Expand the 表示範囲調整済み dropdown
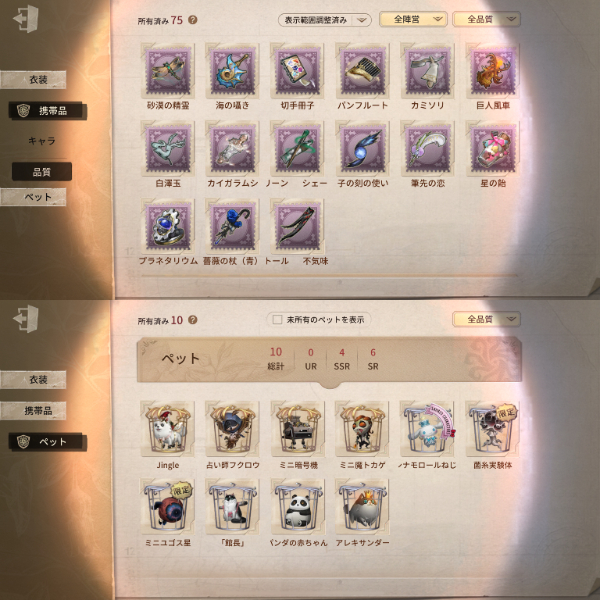Screen dimensions: 600x600 coord(324,20)
